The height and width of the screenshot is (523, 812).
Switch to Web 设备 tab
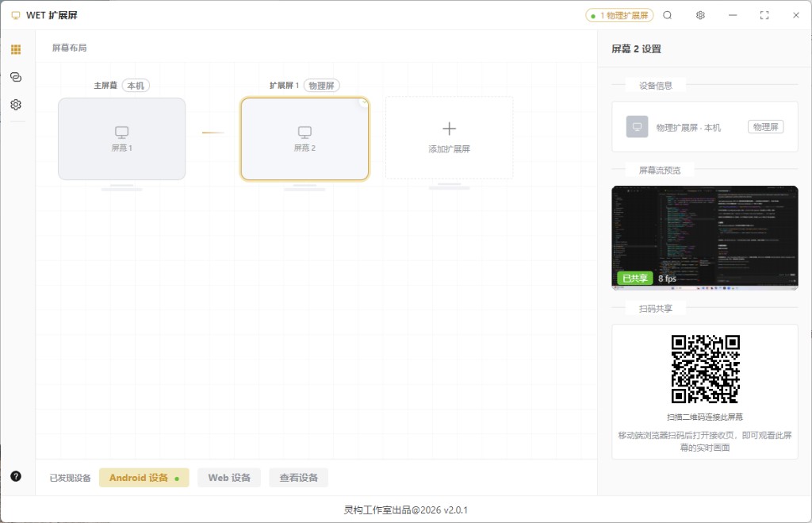point(229,478)
